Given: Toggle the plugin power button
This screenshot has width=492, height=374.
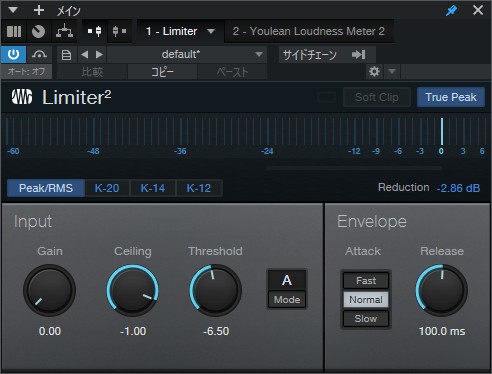Looking at the screenshot, I should tap(13, 54).
